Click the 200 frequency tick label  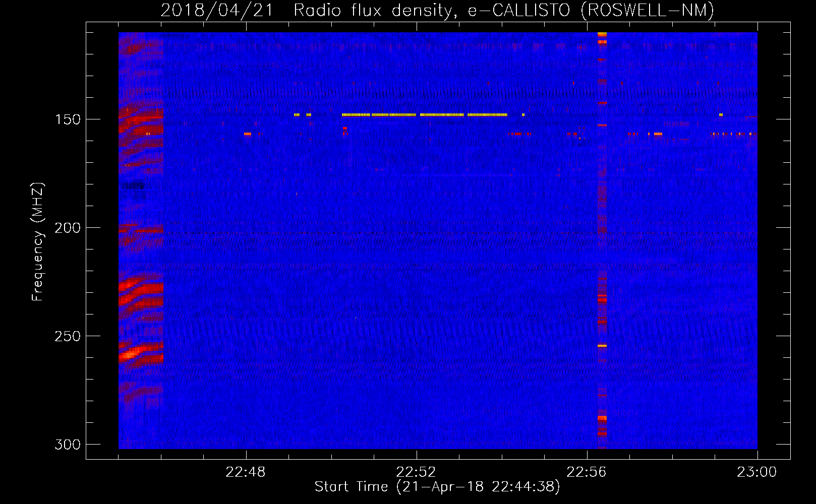(x=68, y=228)
